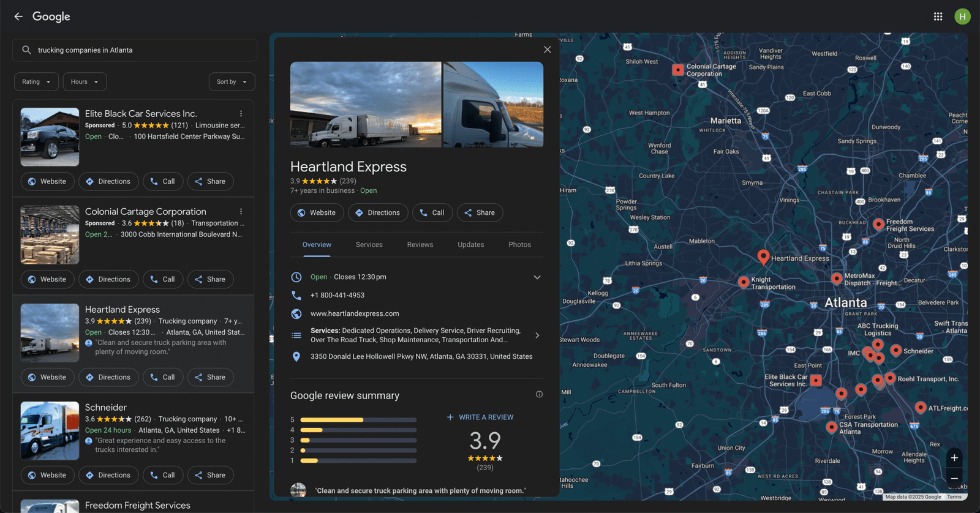Click Share in Heartland Express detail panel
The width and height of the screenshot is (980, 513).
(x=480, y=213)
